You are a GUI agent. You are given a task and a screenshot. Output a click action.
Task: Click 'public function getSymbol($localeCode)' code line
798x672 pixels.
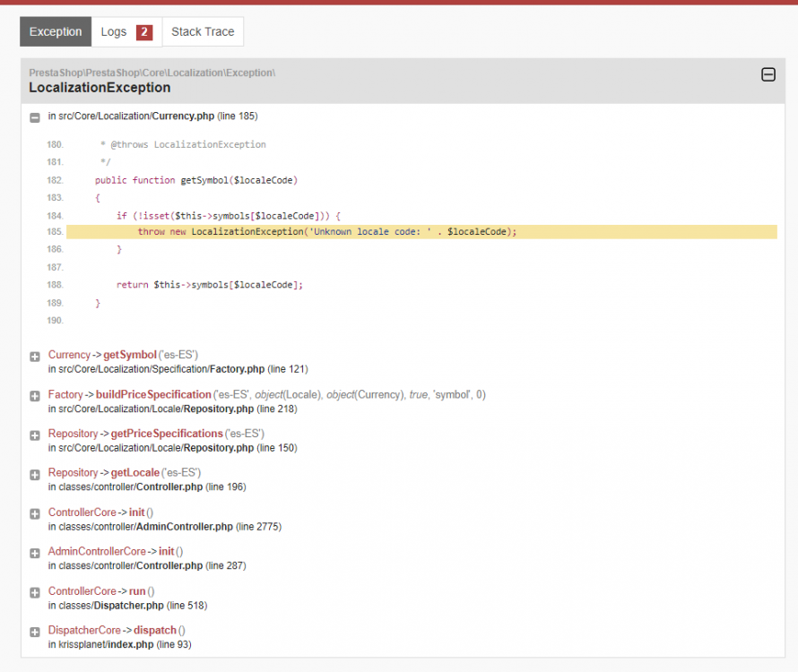[196, 180]
